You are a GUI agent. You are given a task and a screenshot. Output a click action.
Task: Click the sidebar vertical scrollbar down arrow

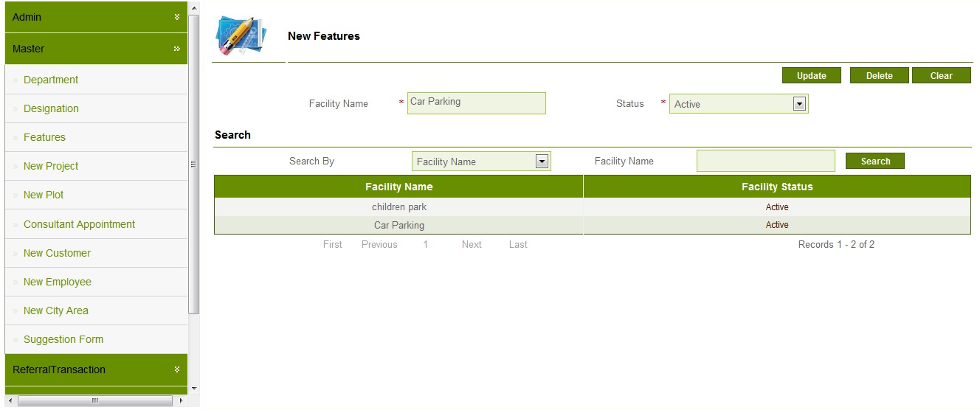pos(194,389)
